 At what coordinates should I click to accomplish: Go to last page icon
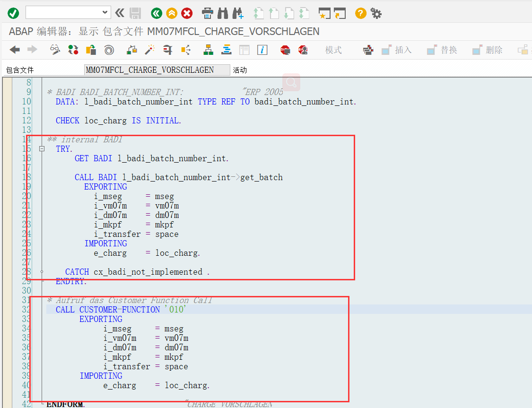(x=304, y=14)
